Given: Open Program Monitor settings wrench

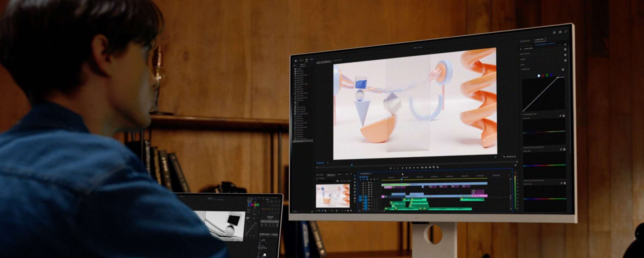Looking at the screenshot, I should pos(504,157).
